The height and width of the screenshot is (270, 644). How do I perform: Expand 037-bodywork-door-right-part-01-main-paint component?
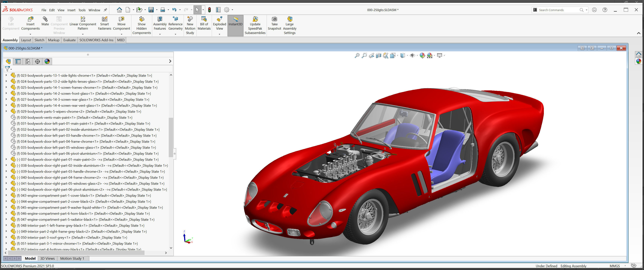click(6, 159)
